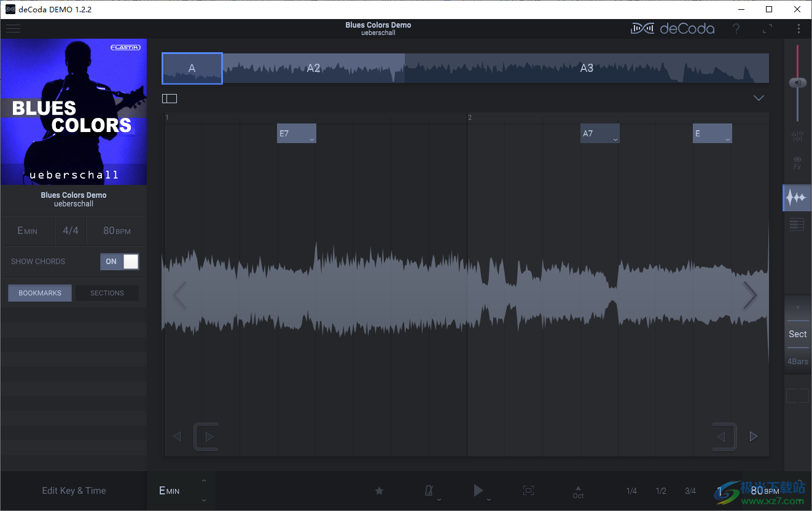Image resolution: width=812 pixels, height=511 pixels.
Task: Set playback speed to 3/4
Action: pyautogui.click(x=690, y=491)
